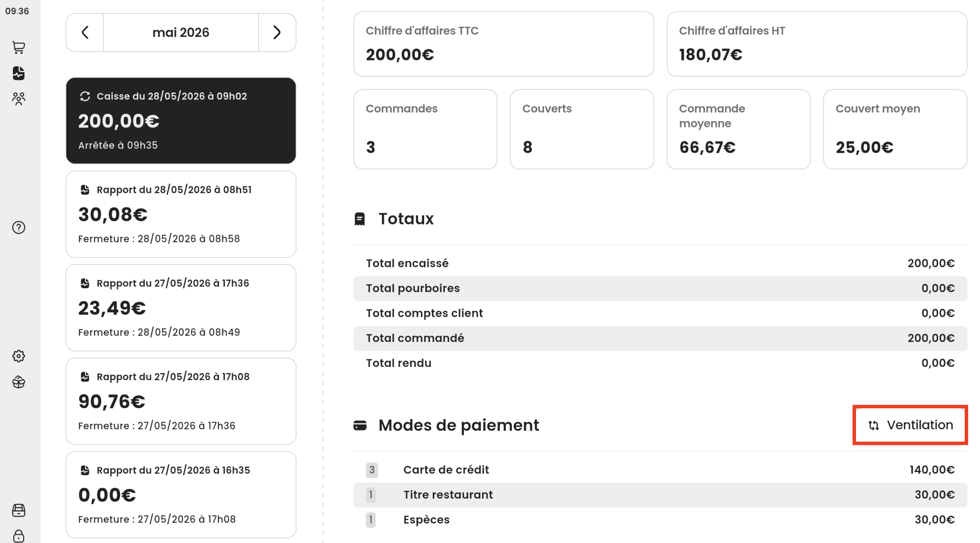Click Fermeture : 28/05/2026 à 08h58 text

coord(159,239)
